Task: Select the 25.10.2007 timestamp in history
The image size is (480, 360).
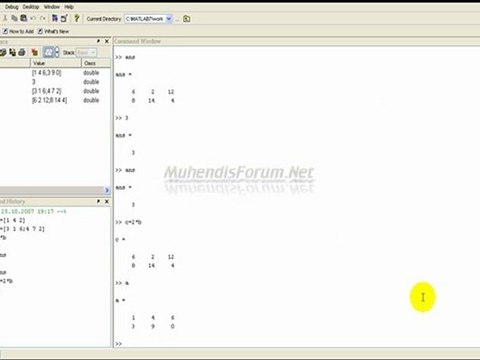Action: point(33,212)
